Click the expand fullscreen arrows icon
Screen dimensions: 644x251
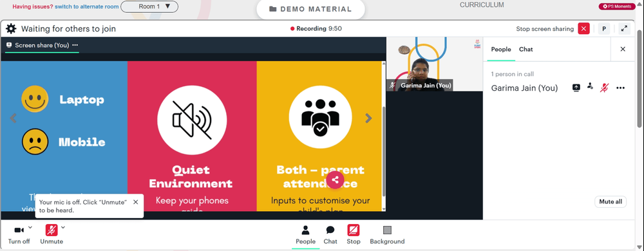click(x=624, y=29)
